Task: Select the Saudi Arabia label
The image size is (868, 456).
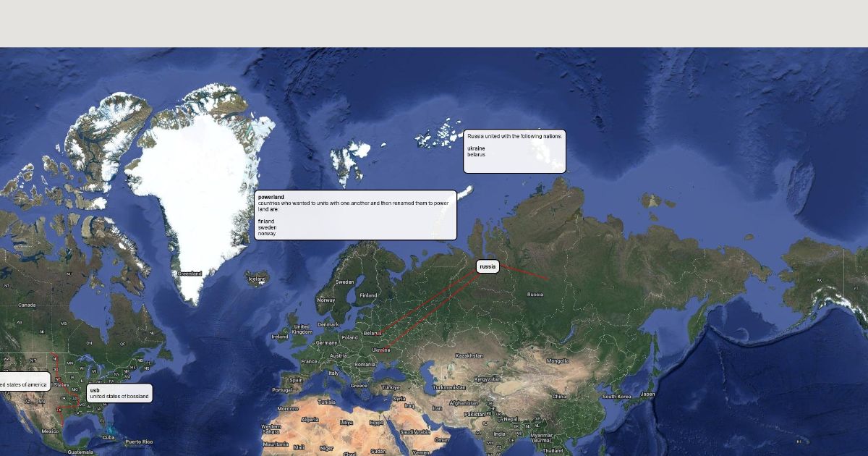Action: [415, 432]
